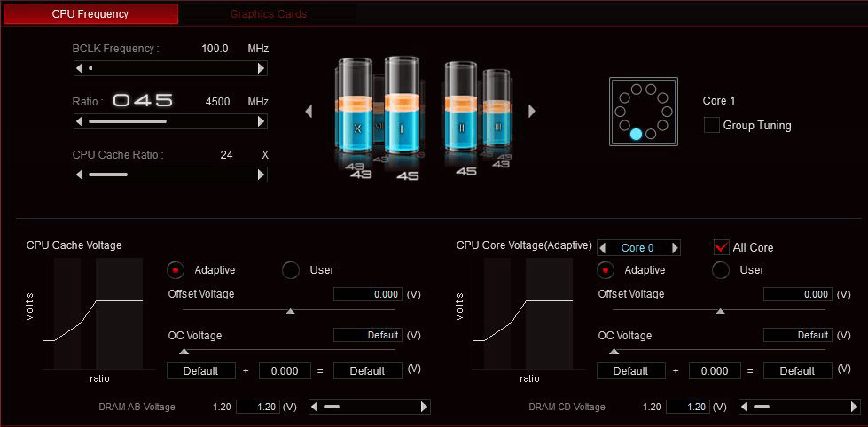Increase DRAM AB Voltage with right arrow
Screen dimensions: 868x427
pyautogui.click(x=424, y=407)
